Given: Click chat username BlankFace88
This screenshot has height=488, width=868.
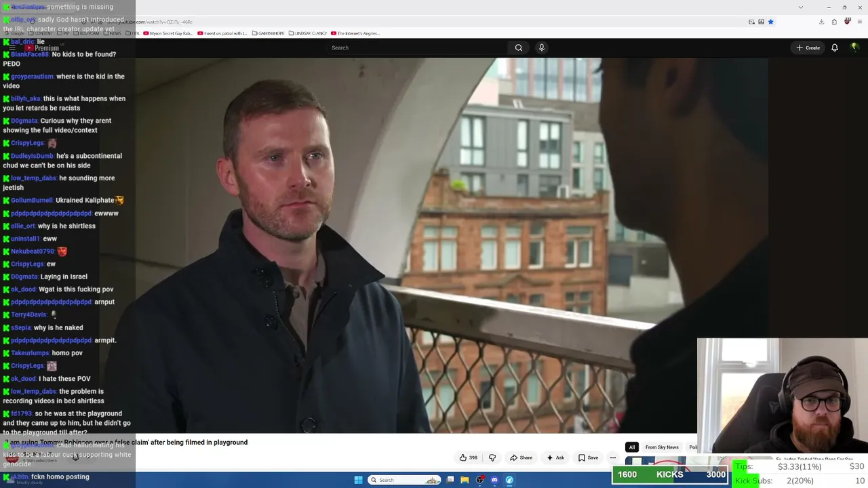Looking at the screenshot, I should [x=30, y=54].
